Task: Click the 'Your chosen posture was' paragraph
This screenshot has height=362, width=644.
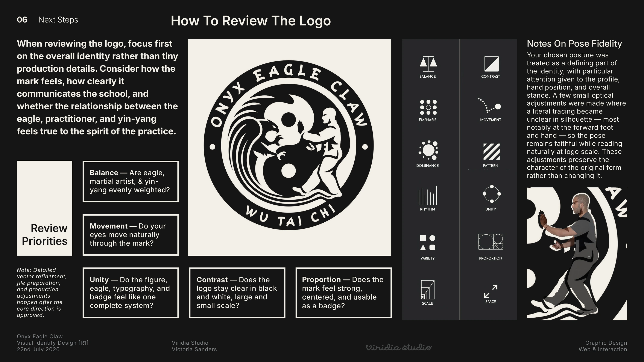Action: (576, 115)
